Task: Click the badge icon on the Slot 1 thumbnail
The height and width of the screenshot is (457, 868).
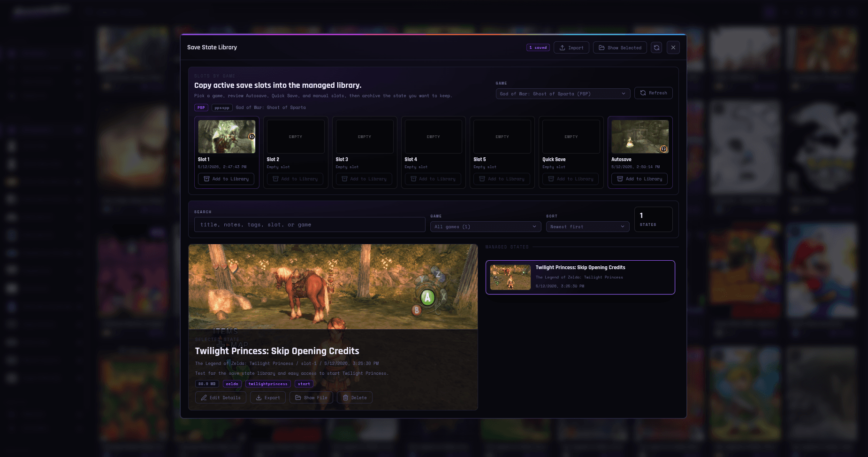Action: click(x=251, y=137)
